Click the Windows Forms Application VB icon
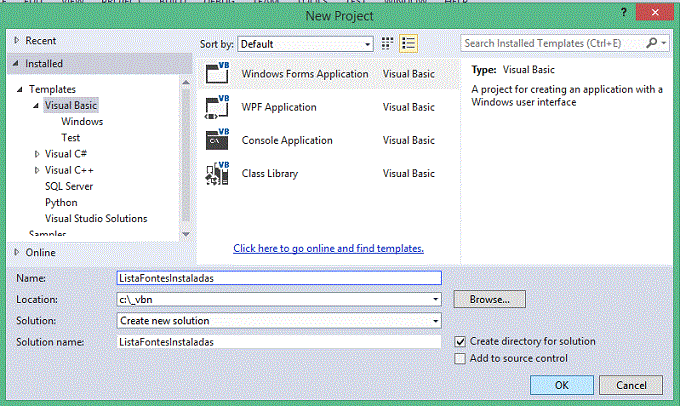Viewport: 680px width, 406px height. point(217,73)
